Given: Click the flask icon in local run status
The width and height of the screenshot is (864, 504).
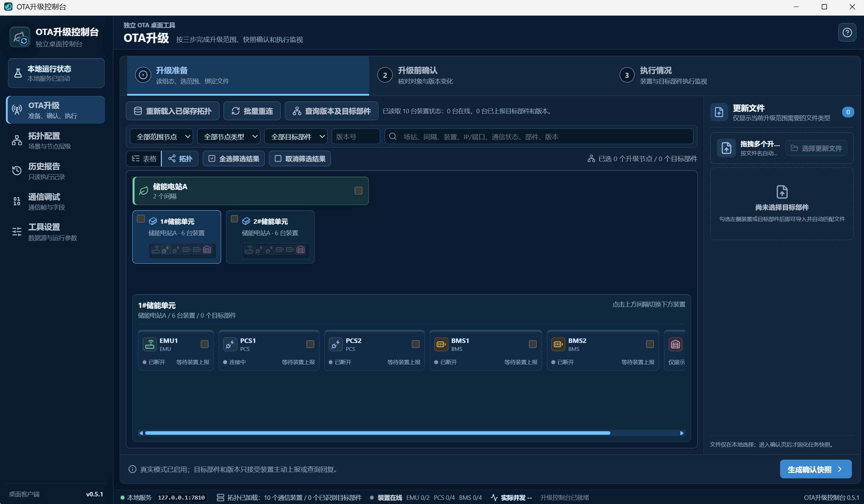Looking at the screenshot, I should coord(18,73).
